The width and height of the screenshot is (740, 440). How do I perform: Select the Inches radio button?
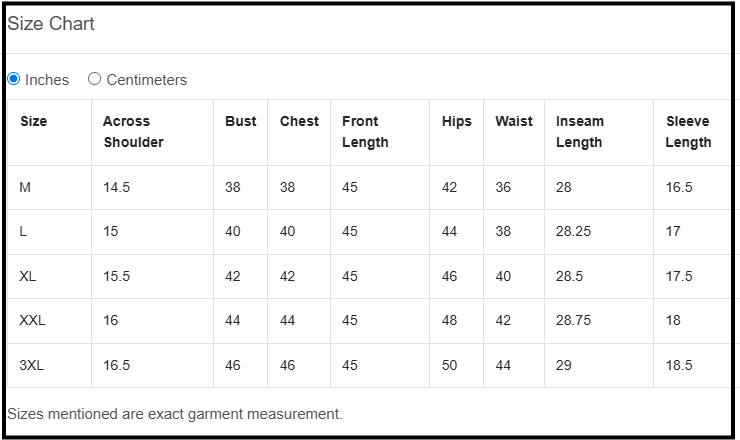[x=14, y=79]
